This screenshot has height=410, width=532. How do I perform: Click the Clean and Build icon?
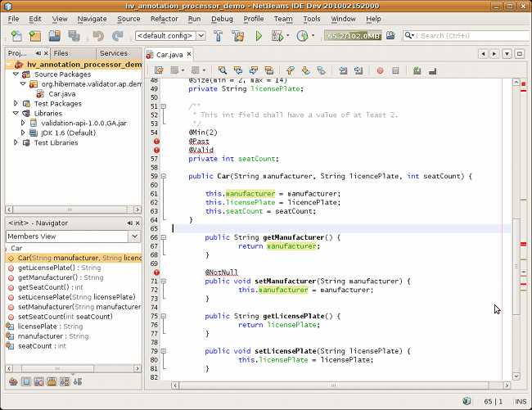pyautogui.click(x=238, y=36)
